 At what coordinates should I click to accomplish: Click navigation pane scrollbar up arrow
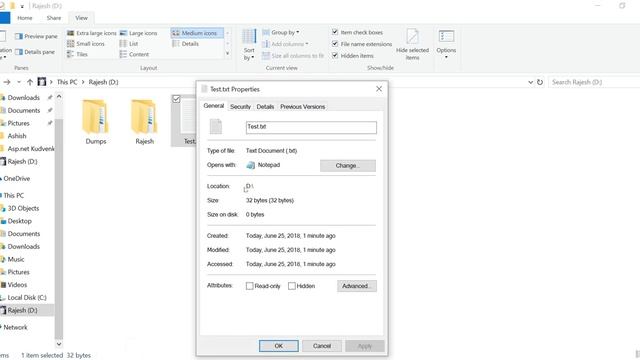tap(59, 97)
